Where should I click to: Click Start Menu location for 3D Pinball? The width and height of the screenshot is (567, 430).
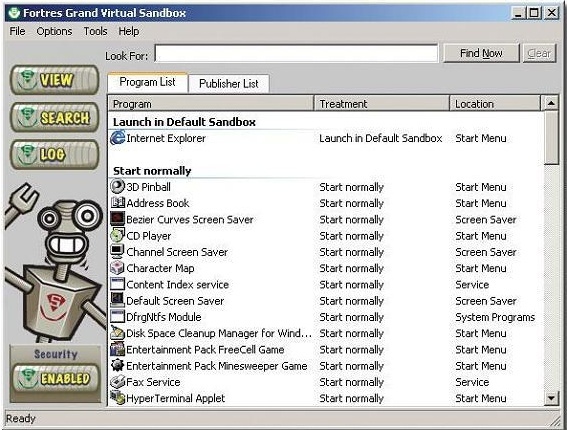(x=481, y=187)
